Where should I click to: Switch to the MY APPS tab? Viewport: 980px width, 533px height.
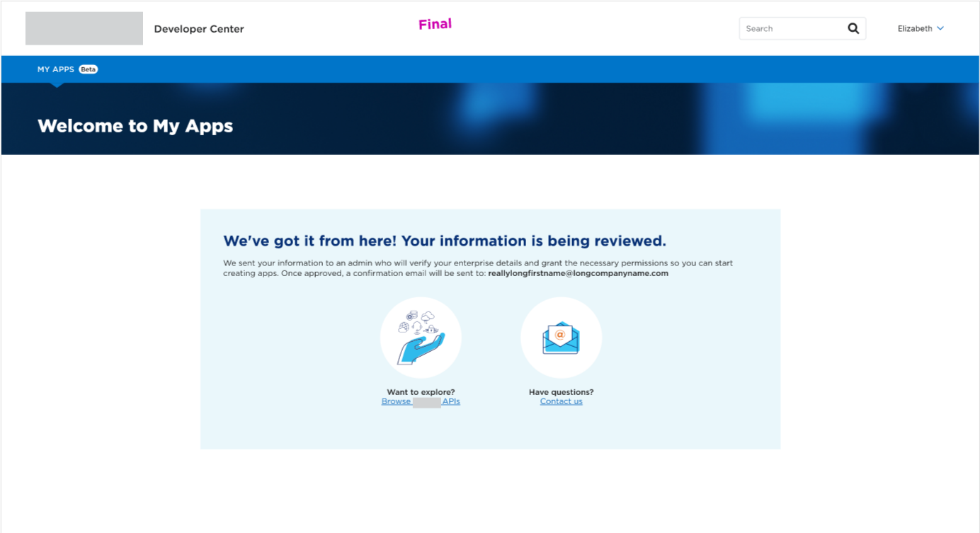(55, 69)
